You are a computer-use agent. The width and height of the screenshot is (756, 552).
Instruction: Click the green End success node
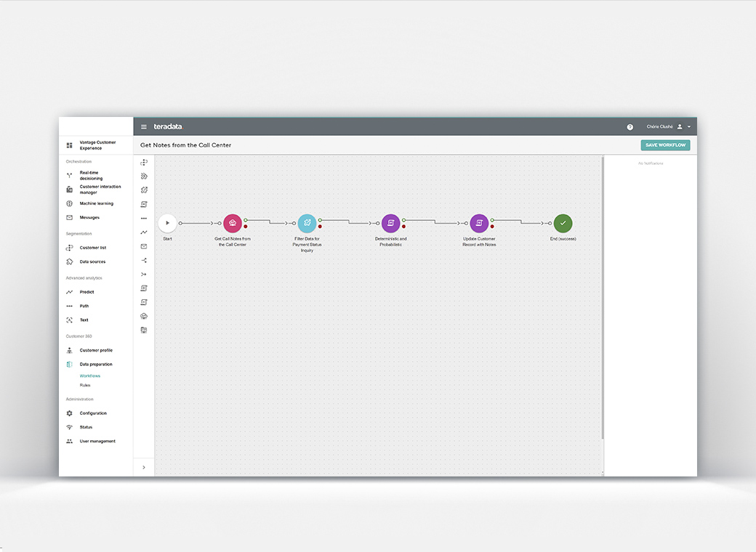coord(563,223)
